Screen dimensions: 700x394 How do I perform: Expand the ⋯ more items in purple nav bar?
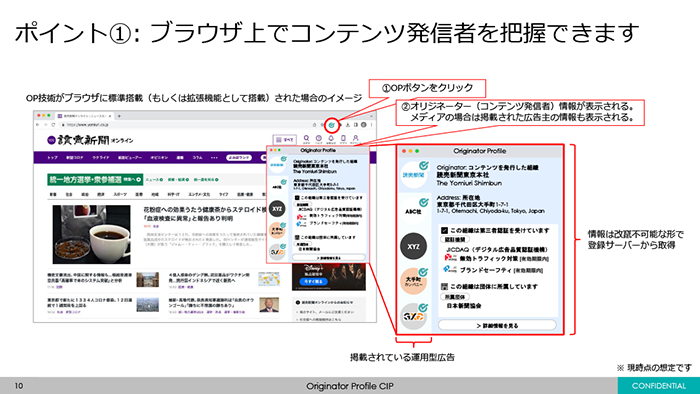pyautogui.click(x=214, y=158)
